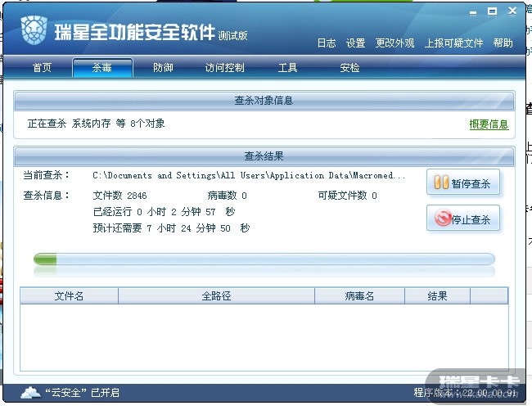Screen dimensions: 532x410
Task: Open the 安检 security check tab
Action: pyautogui.click(x=349, y=67)
